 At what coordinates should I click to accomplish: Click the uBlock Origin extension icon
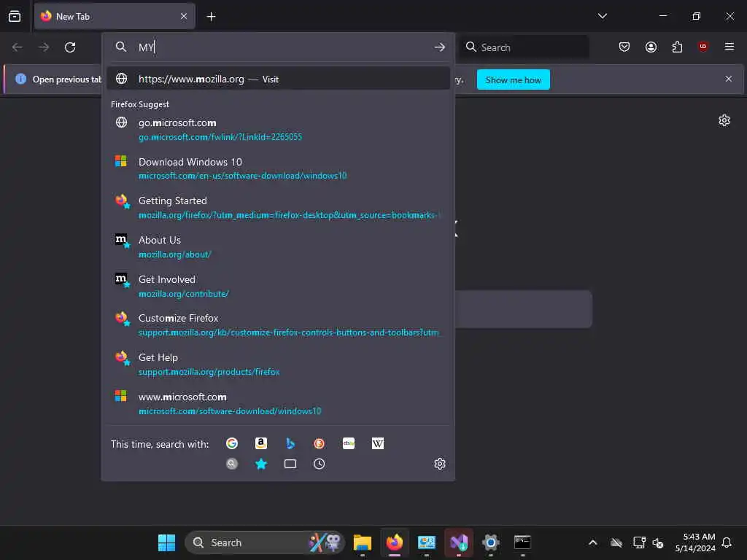tap(703, 47)
